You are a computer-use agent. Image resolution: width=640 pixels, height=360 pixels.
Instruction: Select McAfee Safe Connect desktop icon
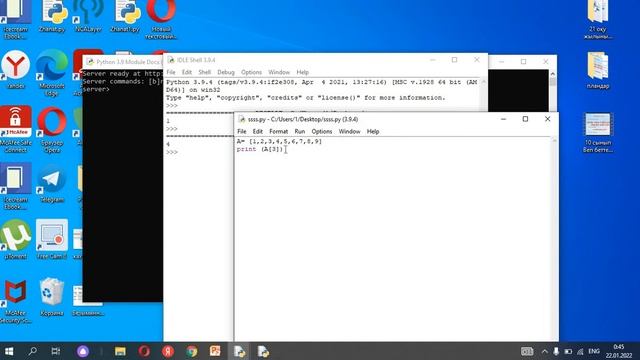(16, 129)
